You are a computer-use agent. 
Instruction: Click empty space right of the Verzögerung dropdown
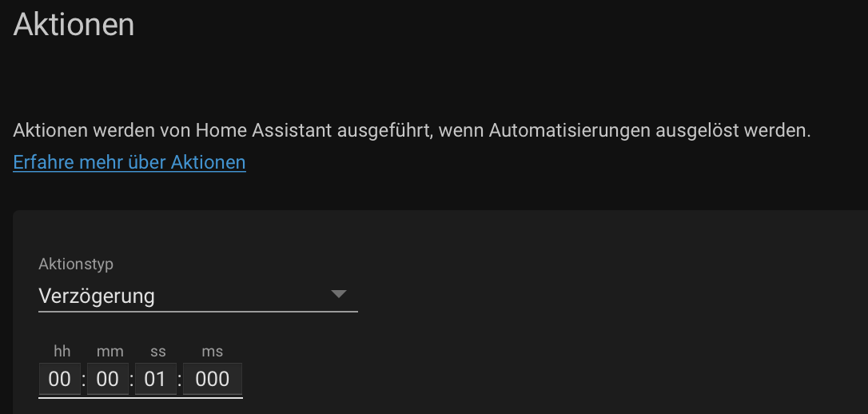tap(609, 296)
